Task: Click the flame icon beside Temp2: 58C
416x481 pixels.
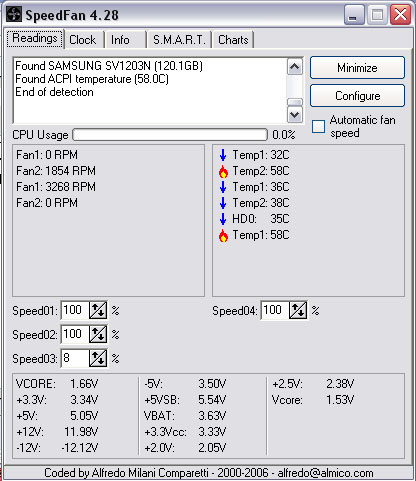Action: pos(223,171)
